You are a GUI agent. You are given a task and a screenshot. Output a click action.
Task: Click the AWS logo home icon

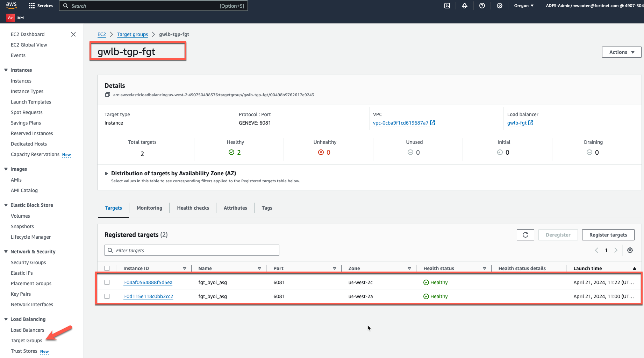pos(11,5)
